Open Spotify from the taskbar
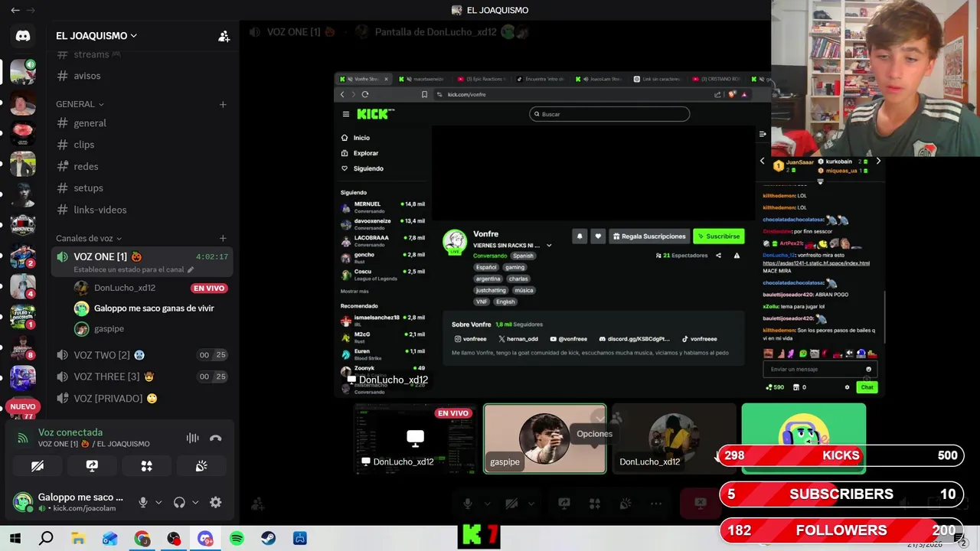This screenshot has height=551, width=980. click(x=237, y=539)
